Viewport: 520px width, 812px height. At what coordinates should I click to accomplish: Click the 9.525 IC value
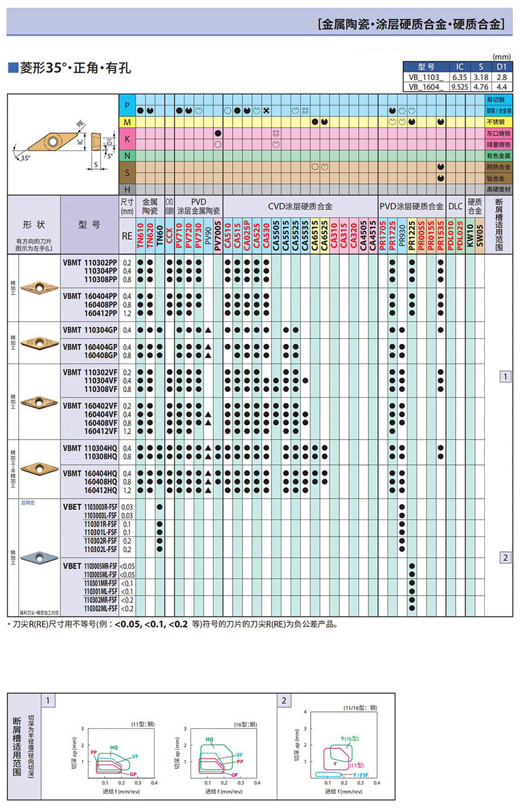[460, 86]
